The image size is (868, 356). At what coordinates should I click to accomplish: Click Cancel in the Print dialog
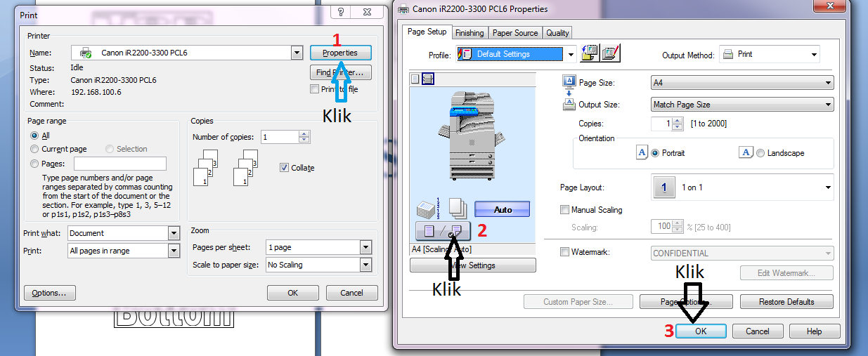click(351, 293)
